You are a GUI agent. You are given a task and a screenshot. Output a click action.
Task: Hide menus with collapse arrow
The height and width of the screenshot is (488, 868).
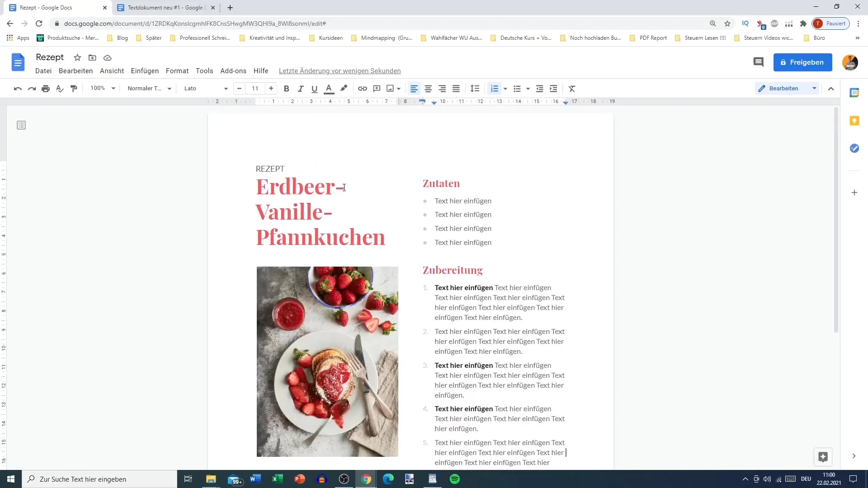point(831,89)
